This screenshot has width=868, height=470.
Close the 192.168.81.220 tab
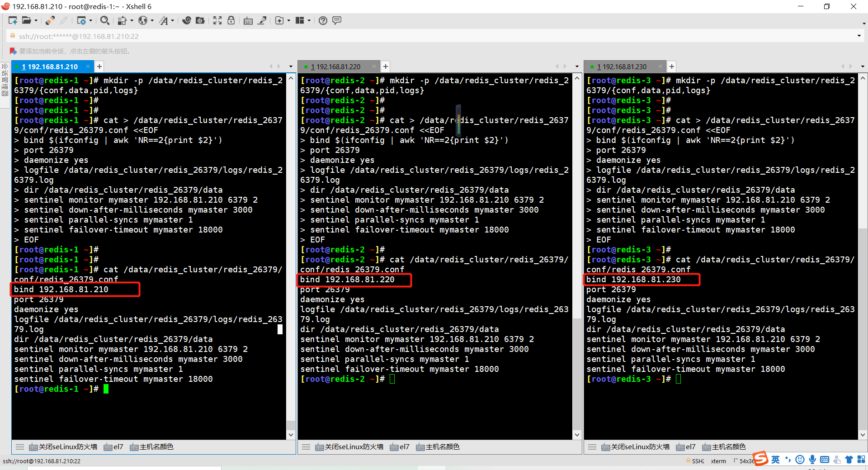(374, 66)
